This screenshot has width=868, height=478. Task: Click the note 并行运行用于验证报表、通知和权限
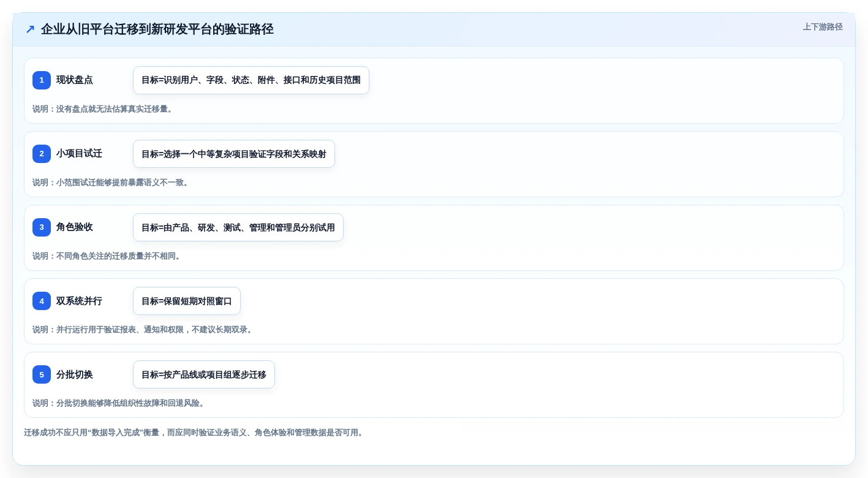click(144, 330)
